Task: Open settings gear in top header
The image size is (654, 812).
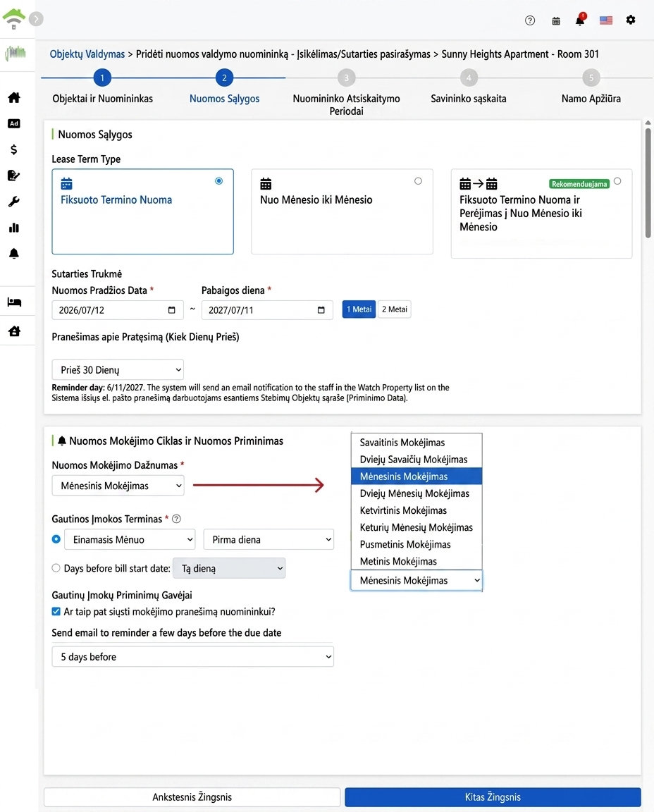Action: point(630,20)
